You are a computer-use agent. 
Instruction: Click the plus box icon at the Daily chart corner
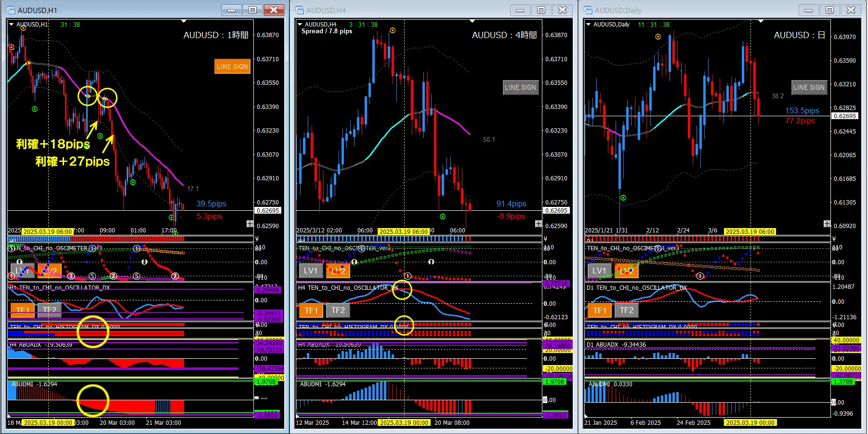[827, 224]
